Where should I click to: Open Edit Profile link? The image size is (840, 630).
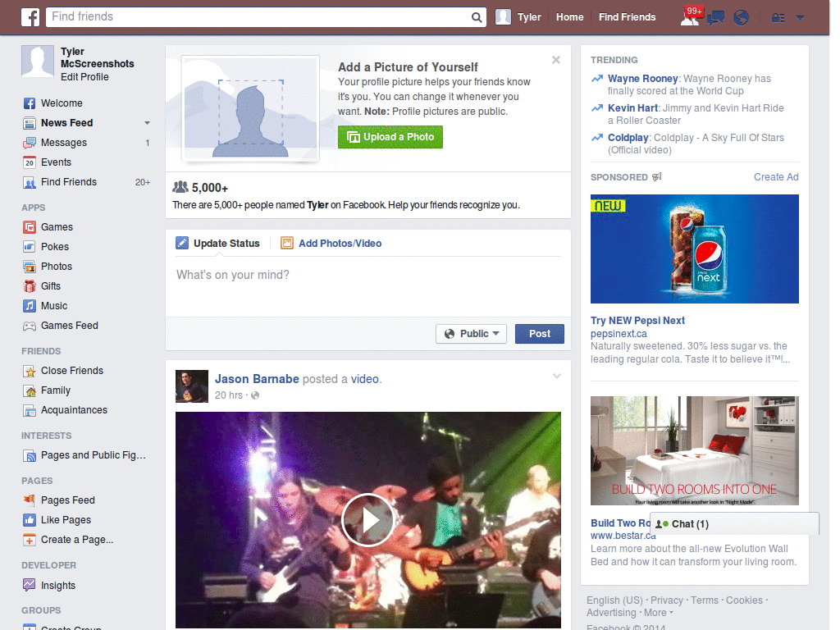(x=84, y=77)
